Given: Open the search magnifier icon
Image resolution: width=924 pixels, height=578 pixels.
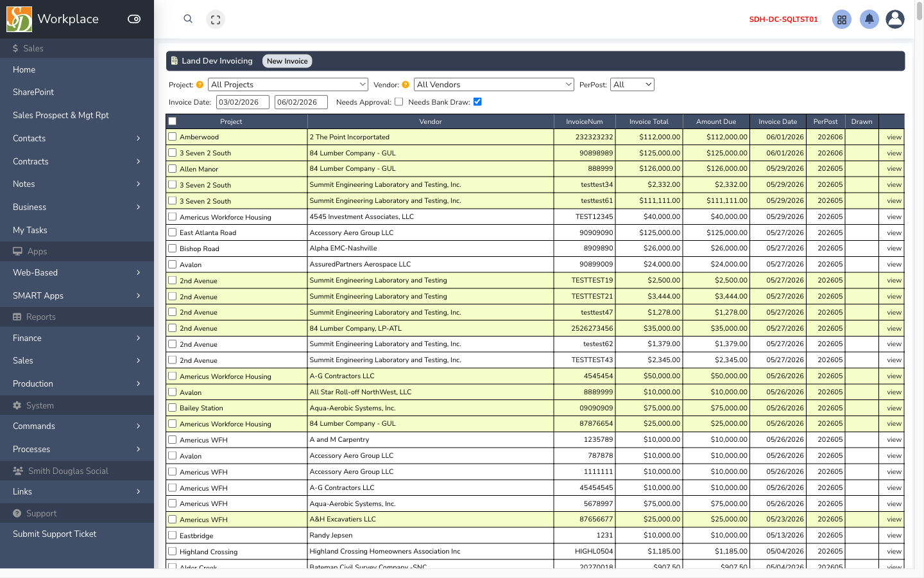Looking at the screenshot, I should pyautogui.click(x=188, y=19).
